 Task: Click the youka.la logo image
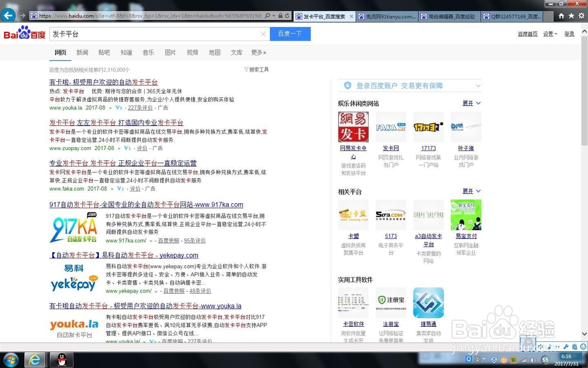point(74,328)
